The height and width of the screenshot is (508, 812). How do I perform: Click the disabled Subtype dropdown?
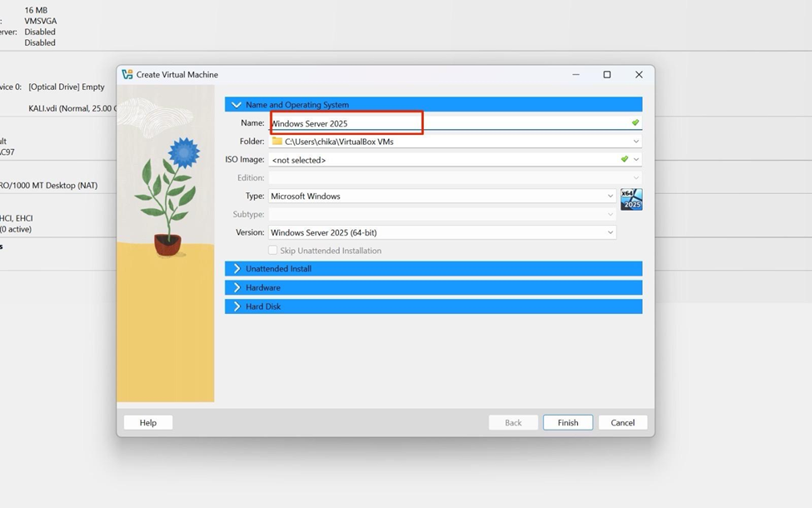coord(441,214)
